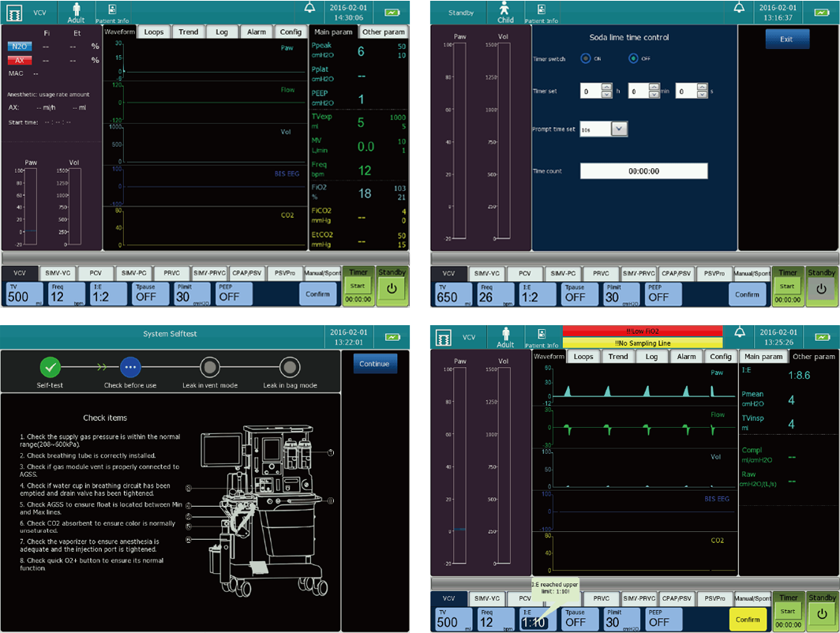
Task: Select PCV mode tab above the TV 650 setting
Action: [524, 273]
